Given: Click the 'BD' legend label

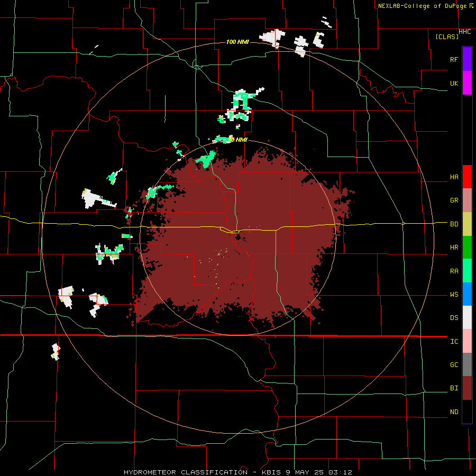Looking at the screenshot, I should (x=454, y=224).
